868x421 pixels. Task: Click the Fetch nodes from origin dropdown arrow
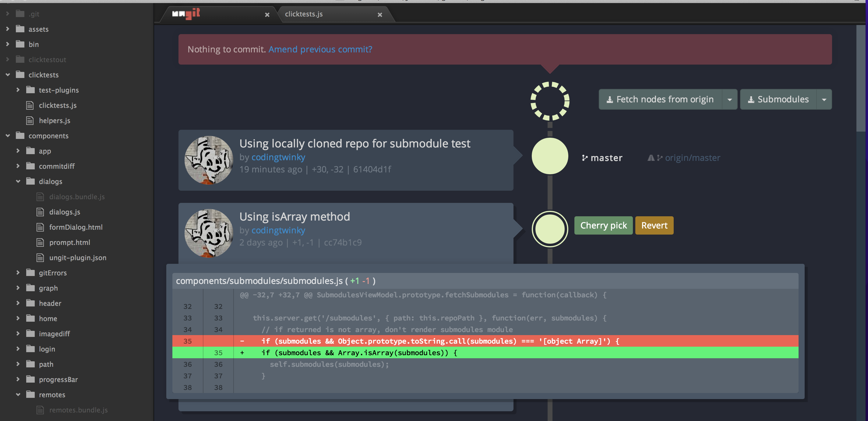click(731, 99)
